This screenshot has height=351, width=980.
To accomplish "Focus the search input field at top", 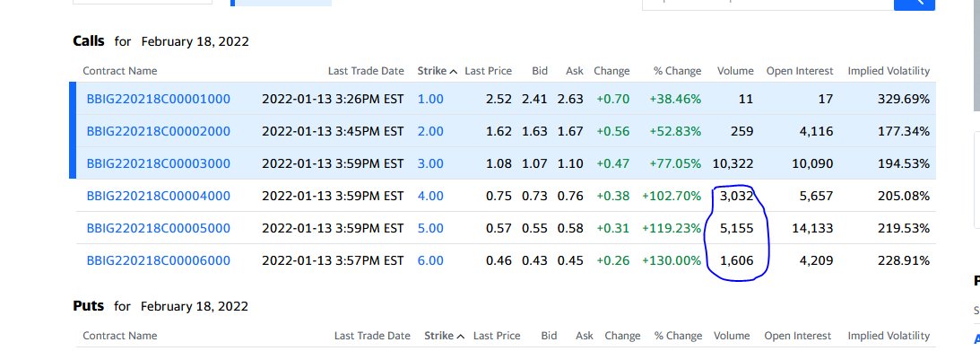I will click(768, 4).
